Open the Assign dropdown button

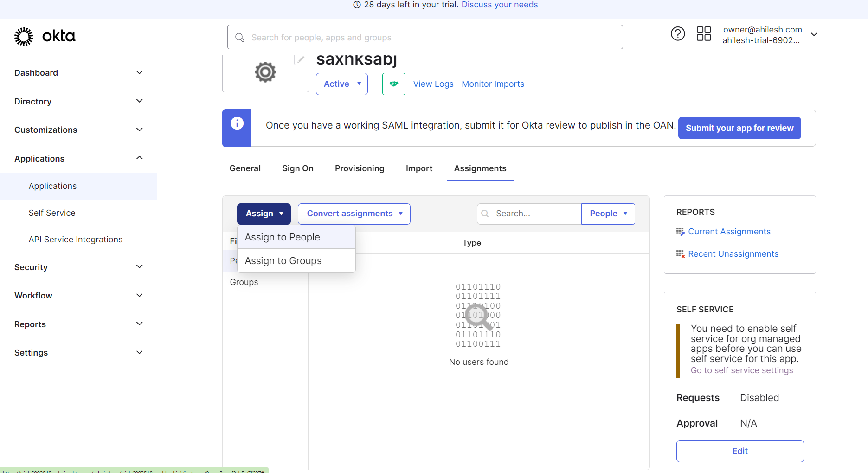(x=264, y=214)
